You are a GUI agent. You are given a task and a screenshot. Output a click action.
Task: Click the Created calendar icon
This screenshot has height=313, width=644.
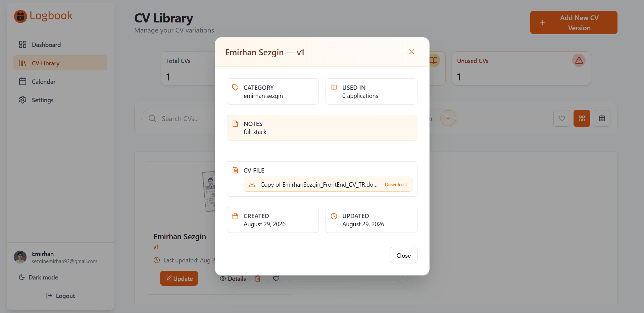point(235,216)
